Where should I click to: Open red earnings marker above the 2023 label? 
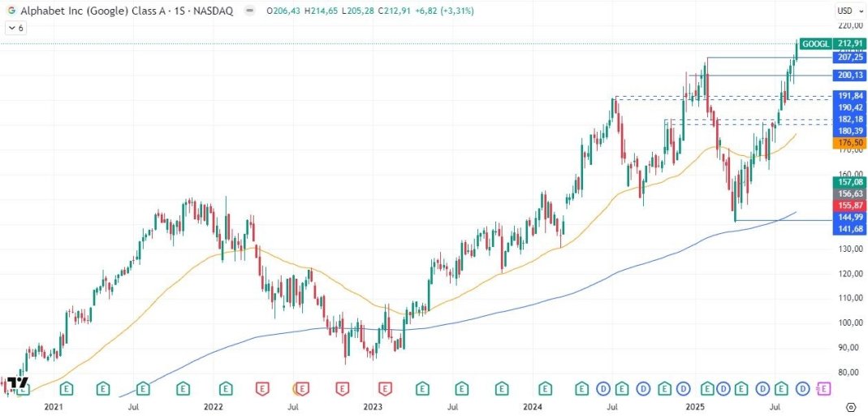point(386,389)
